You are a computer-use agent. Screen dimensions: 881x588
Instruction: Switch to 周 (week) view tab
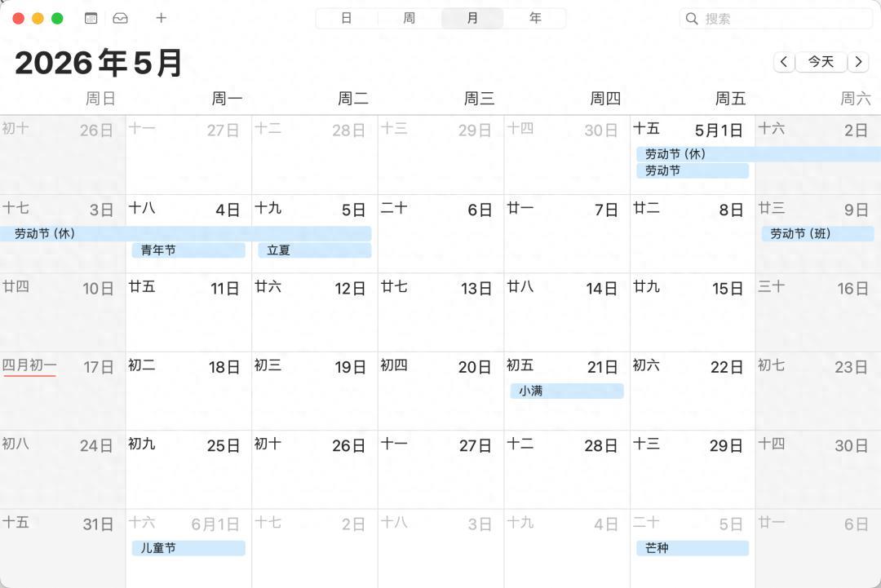click(410, 18)
